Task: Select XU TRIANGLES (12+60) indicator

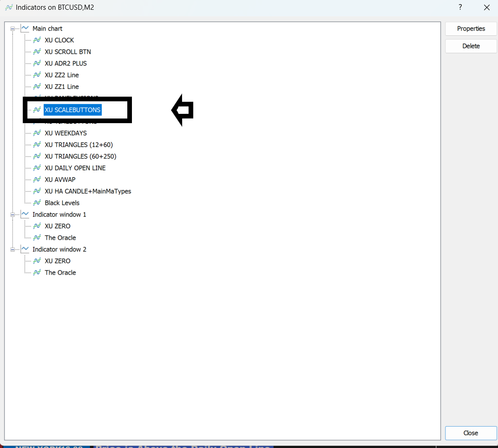Action: [x=79, y=145]
